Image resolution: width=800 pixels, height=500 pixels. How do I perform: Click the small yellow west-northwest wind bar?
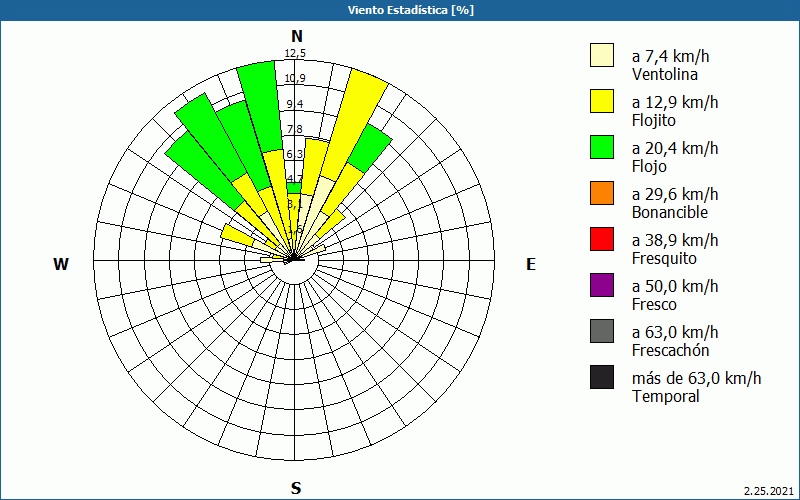point(238,235)
